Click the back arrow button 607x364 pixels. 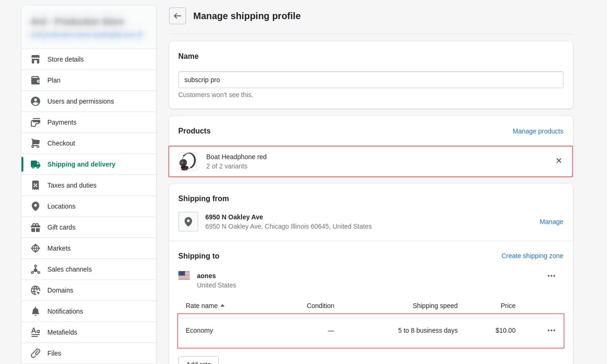tap(177, 16)
